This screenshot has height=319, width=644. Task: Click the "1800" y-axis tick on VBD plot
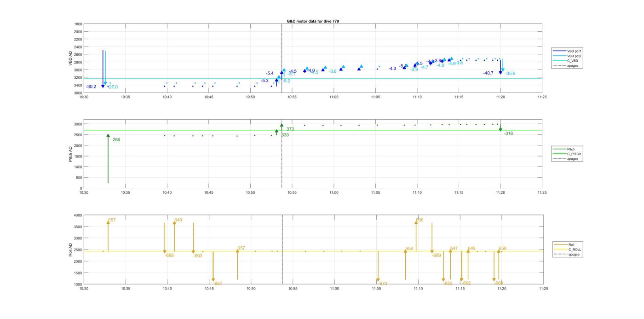(x=78, y=24)
